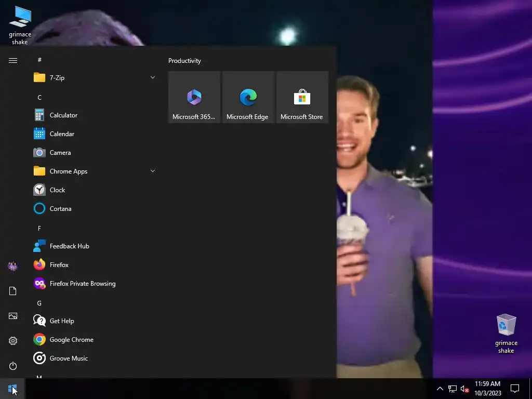Expand the Start hamburger menu
This screenshot has width=532, height=399.
pyautogui.click(x=13, y=60)
